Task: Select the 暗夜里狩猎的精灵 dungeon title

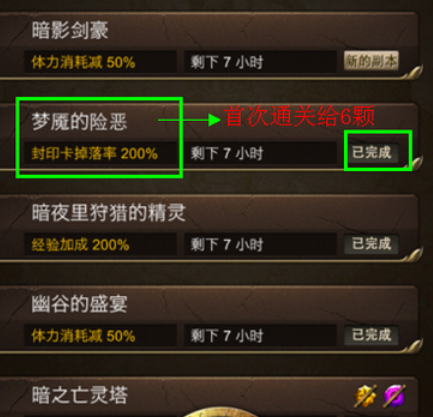Action: 108,213
